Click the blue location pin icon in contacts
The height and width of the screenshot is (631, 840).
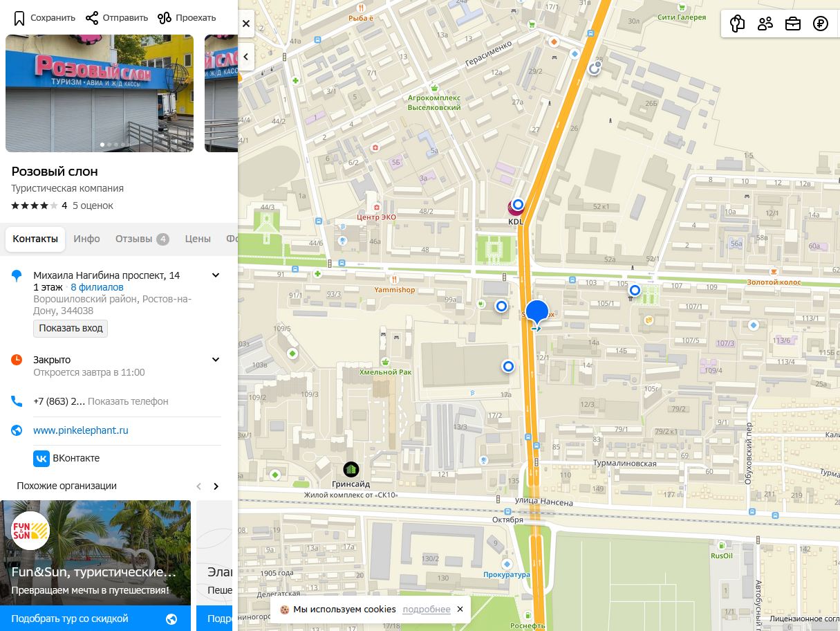[x=17, y=276]
